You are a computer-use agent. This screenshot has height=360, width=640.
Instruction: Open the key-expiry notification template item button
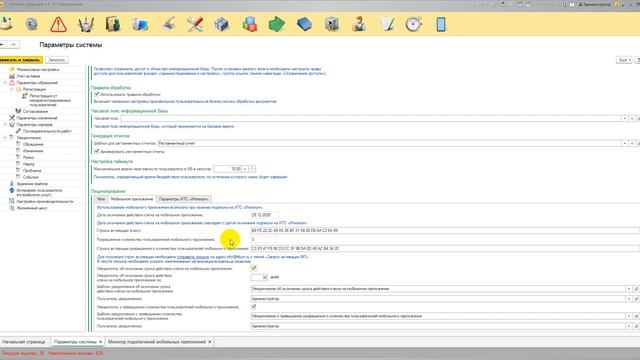(636, 289)
